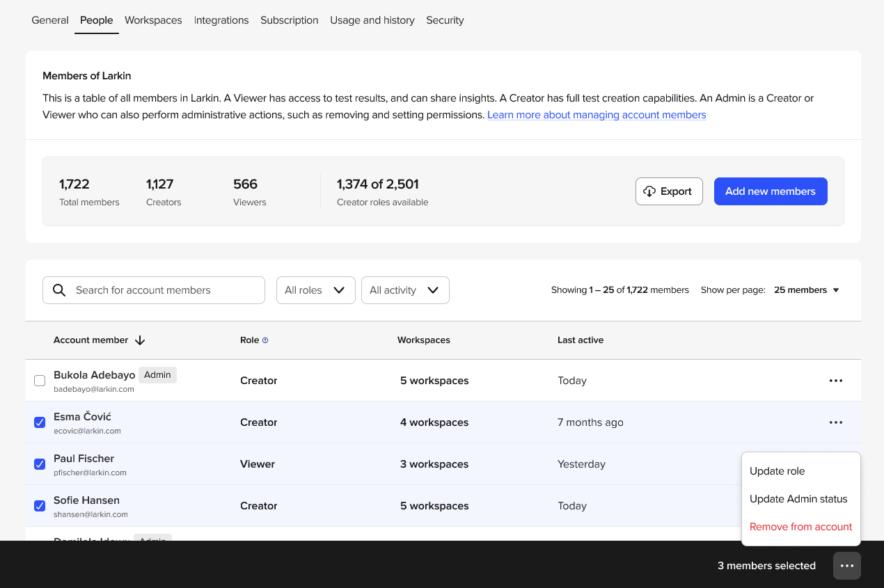Click the Role column header
This screenshot has width=884, height=588.
(x=249, y=340)
